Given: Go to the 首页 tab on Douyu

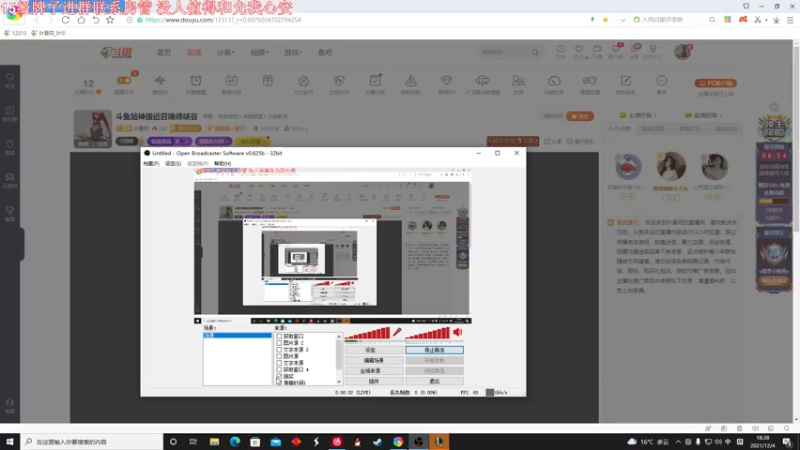Looking at the screenshot, I should pos(164,53).
